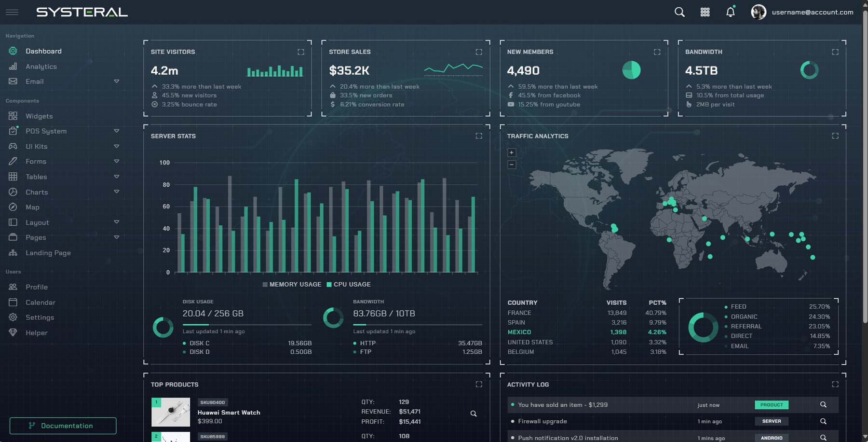
Task: Expand the Traffic Analytics panel fullscreen
Action: coord(835,136)
